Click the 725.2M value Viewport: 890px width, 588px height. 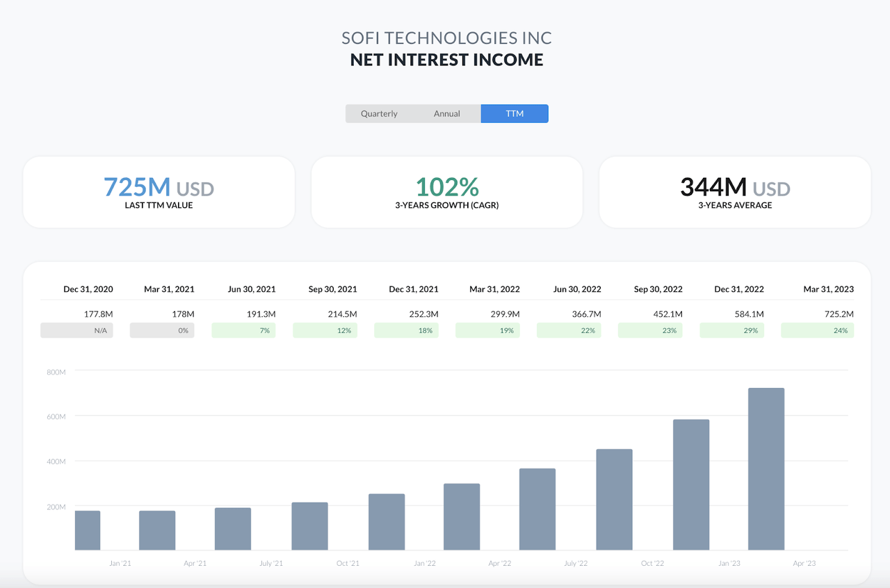839,314
